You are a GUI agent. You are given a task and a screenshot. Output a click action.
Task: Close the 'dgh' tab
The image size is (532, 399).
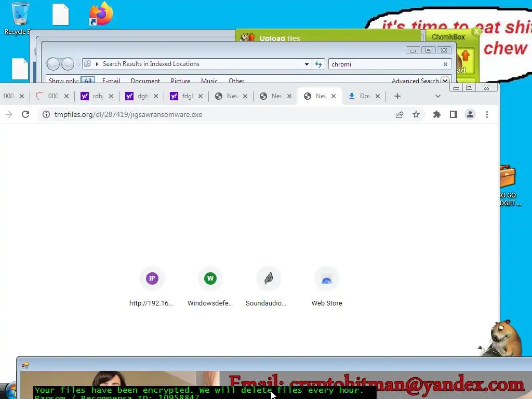tap(156, 96)
